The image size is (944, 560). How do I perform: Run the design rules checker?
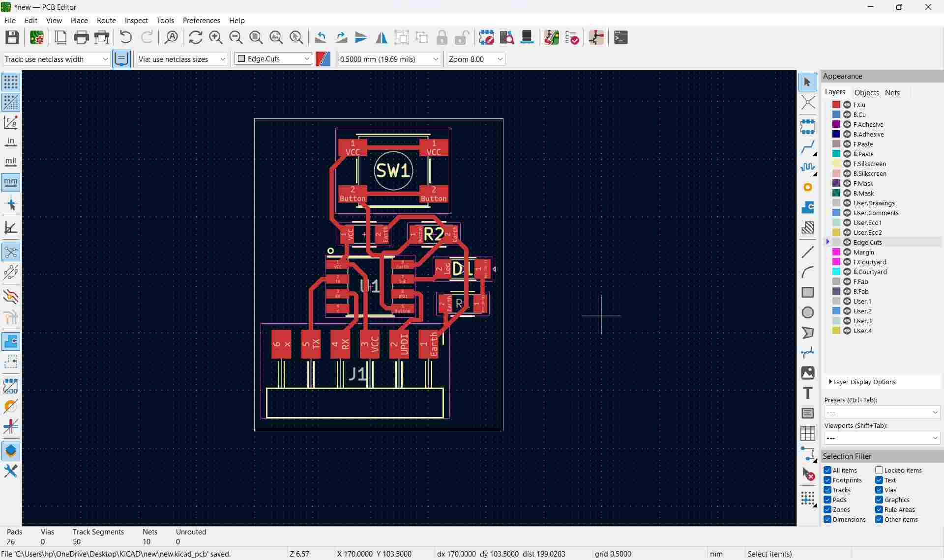tap(573, 37)
